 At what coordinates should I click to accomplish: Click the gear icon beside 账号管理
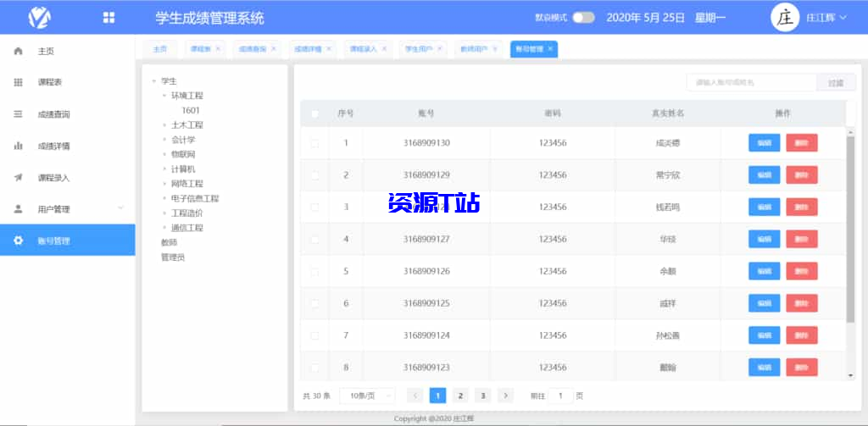pos(19,241)
